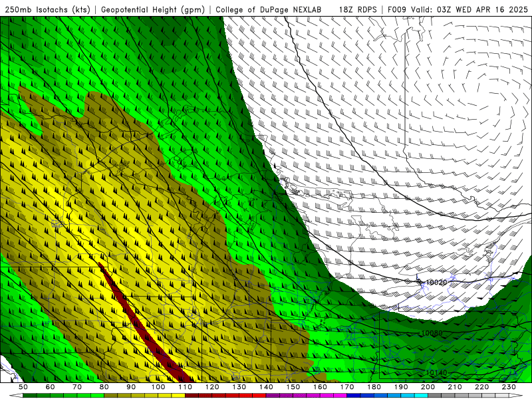Click the 'Valid: 03Z WED APR 16 2025' text

pos(469,10)
